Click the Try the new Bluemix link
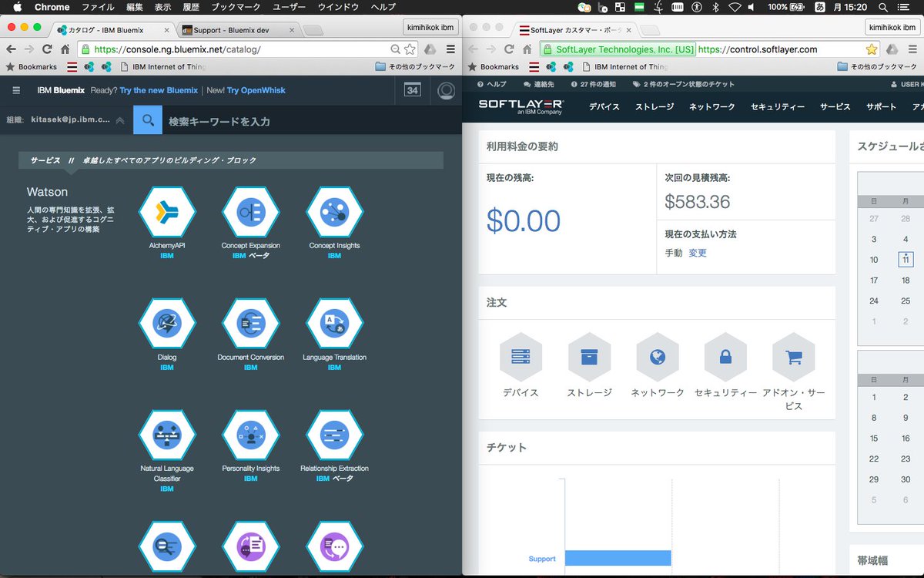The image size is (924, 578). click(x=159, y=90)
